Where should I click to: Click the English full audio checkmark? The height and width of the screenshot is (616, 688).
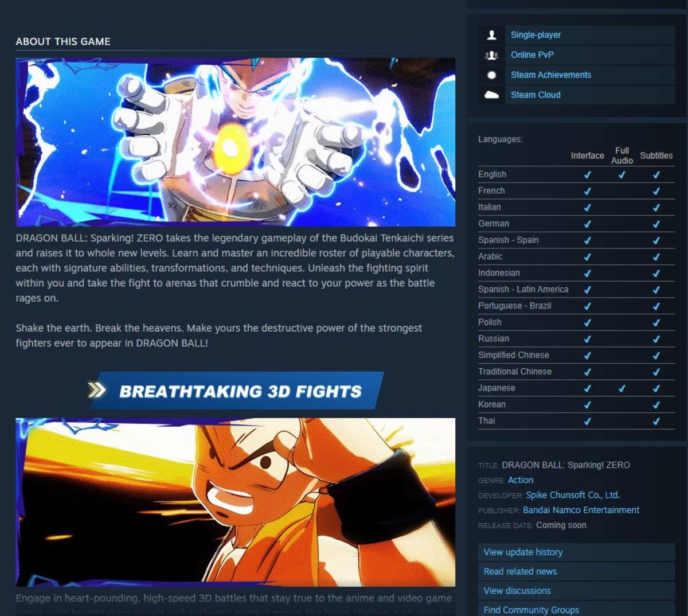click(x=621, y=174)
